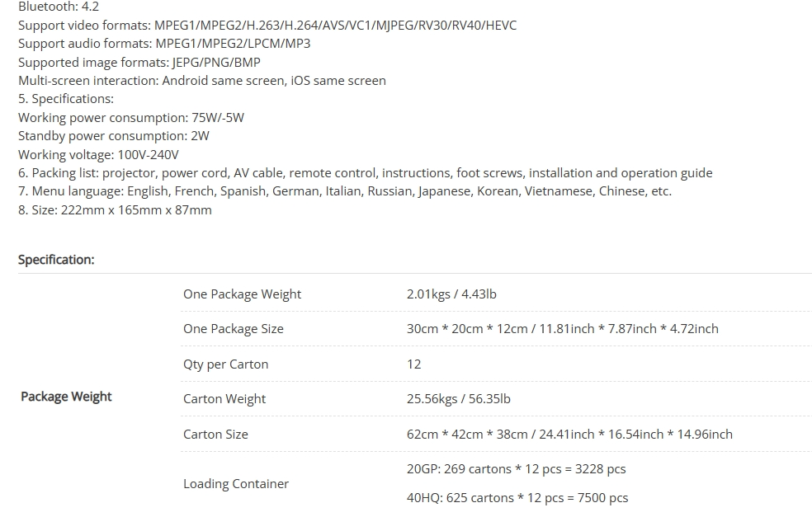The image size is (812, 517).
Task: Click the Working voltage 100V-240V line
Action: coord(98,155)
